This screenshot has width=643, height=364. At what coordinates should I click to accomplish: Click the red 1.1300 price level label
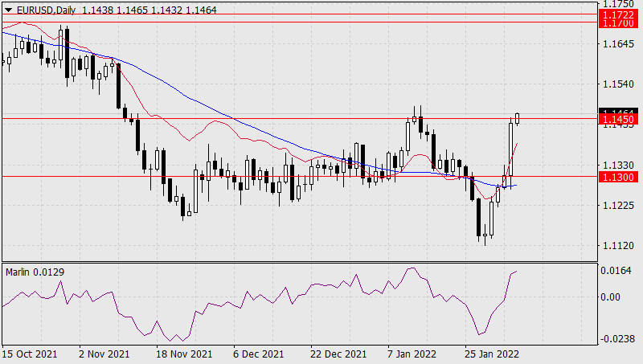point(618,177)
